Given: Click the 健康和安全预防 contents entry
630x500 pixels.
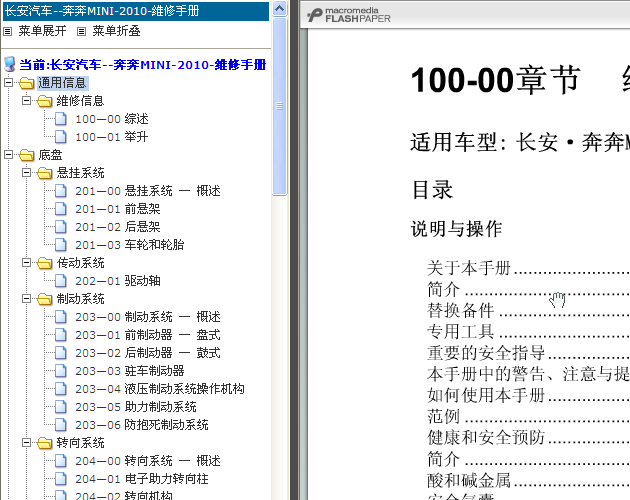Looking at the screenshot, I should (486, 438).
